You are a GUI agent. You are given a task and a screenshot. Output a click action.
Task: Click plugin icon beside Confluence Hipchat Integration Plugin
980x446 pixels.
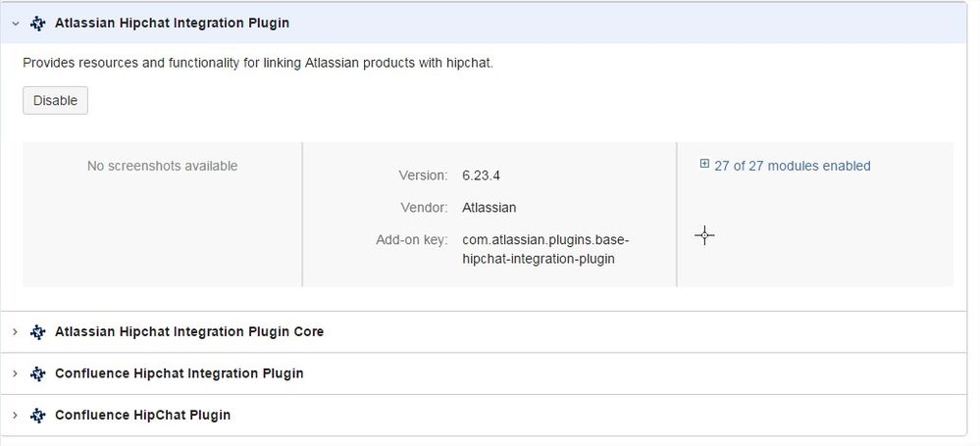coord(38,373)
